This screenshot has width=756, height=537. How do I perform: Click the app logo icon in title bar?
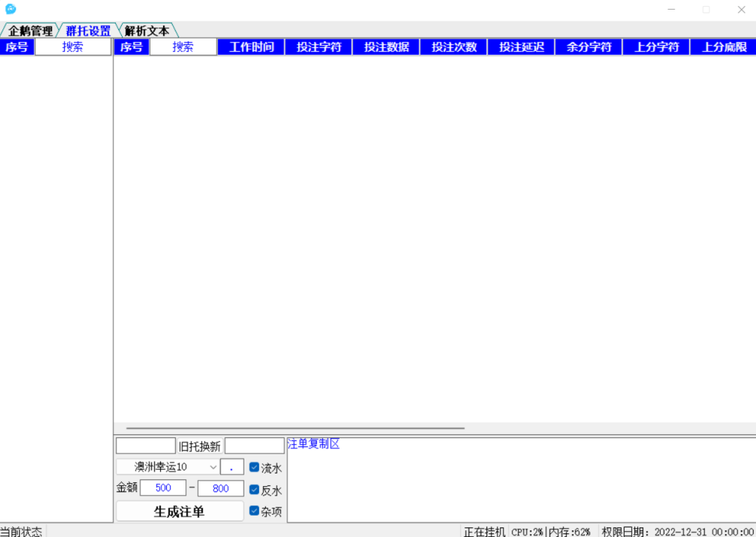click(10, 10)
